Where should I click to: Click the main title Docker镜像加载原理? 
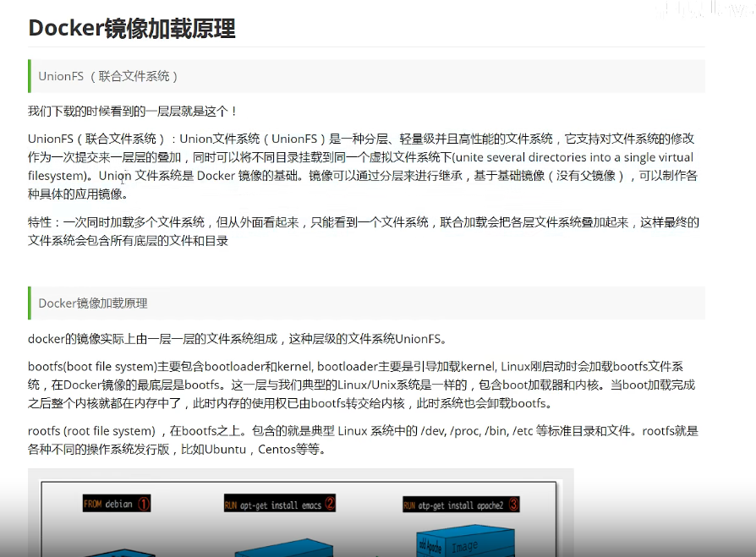point(132,28)
